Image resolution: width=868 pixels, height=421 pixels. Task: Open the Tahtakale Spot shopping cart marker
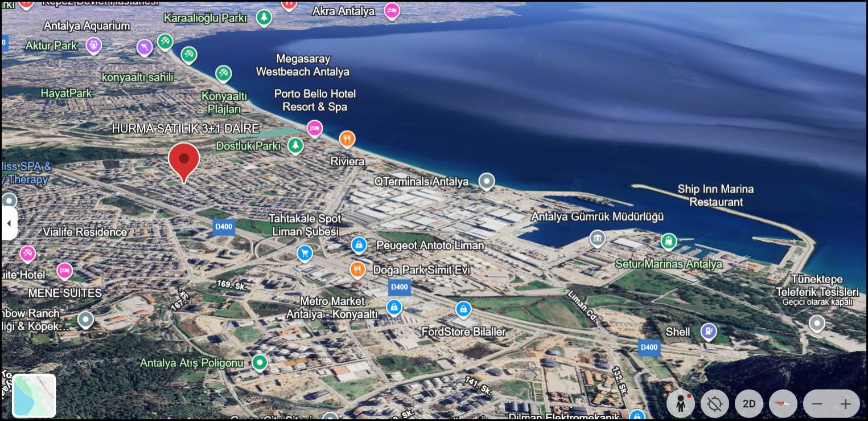click(305, 253)
